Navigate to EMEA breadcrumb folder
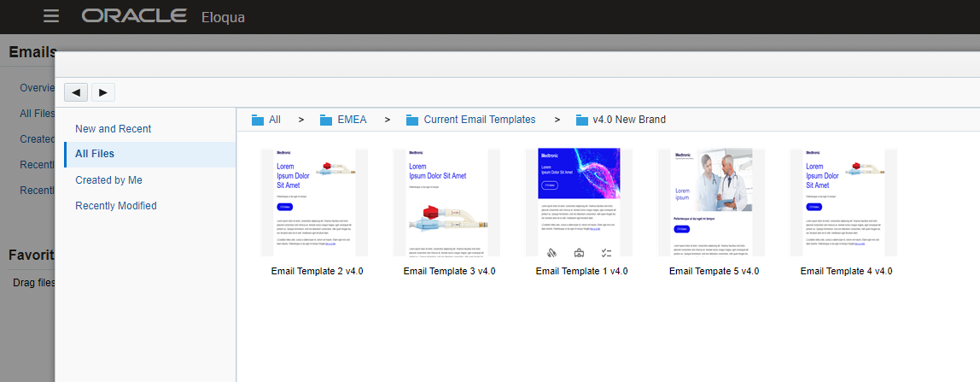 352,120
